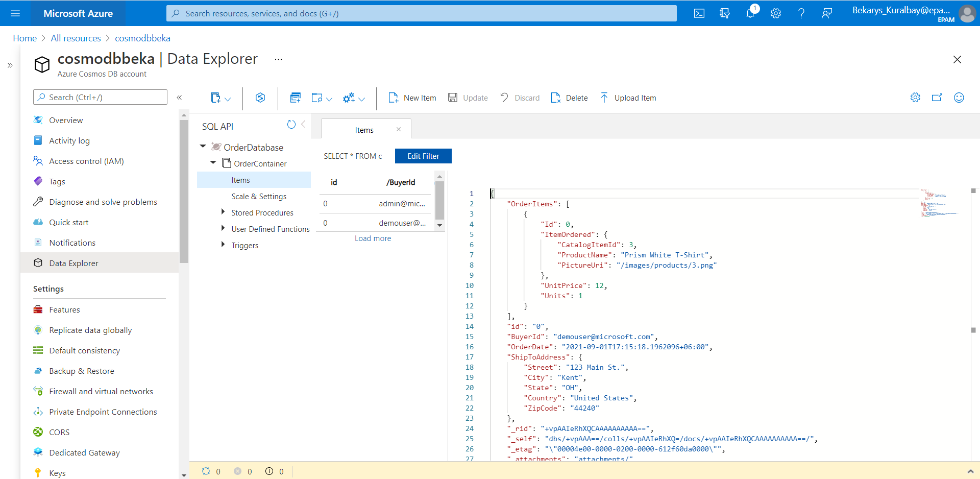Click the help question mark icon

[801, 13]
